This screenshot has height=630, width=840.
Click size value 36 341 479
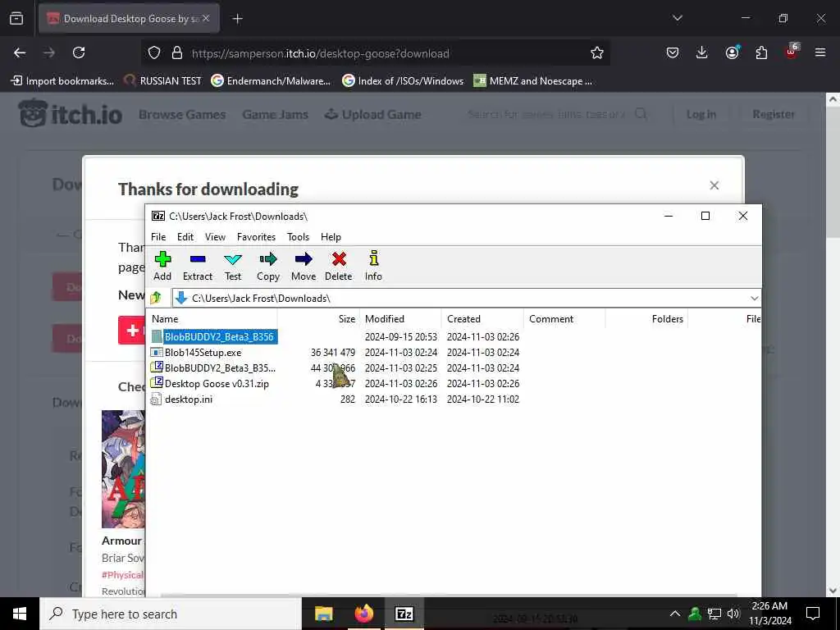coord(333,353)
